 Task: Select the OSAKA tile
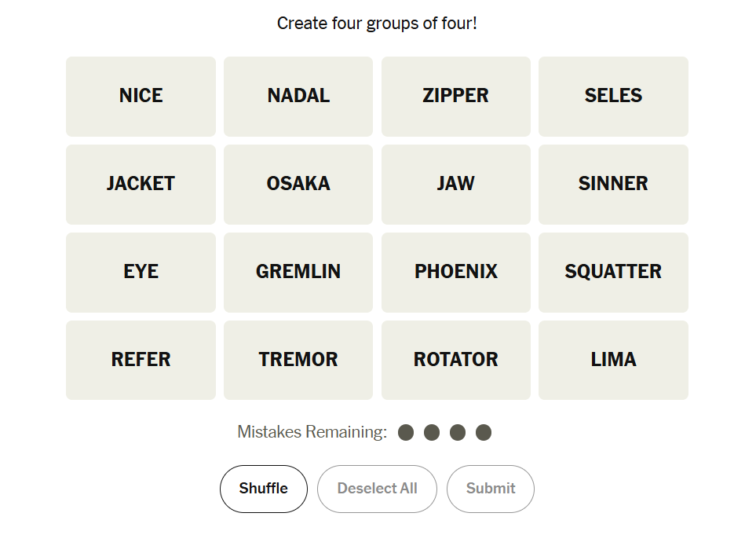(298, 184)
